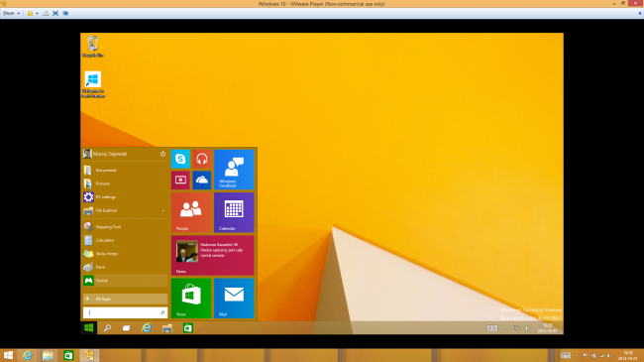The width and height of the screenshot is (644, 362).
Task: Click host taskbar clock and date
Action: coord(627,355)
